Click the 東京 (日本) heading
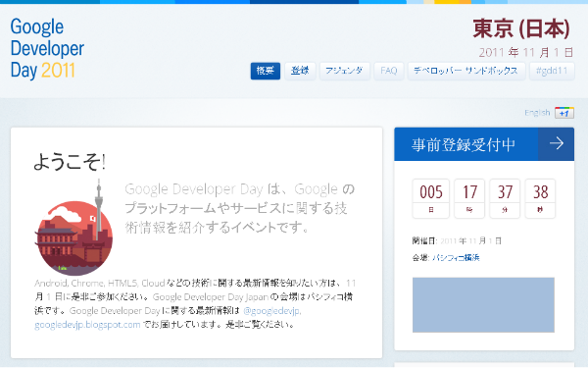The height and width of the screenshot is (368, 588). pos(521,28)
